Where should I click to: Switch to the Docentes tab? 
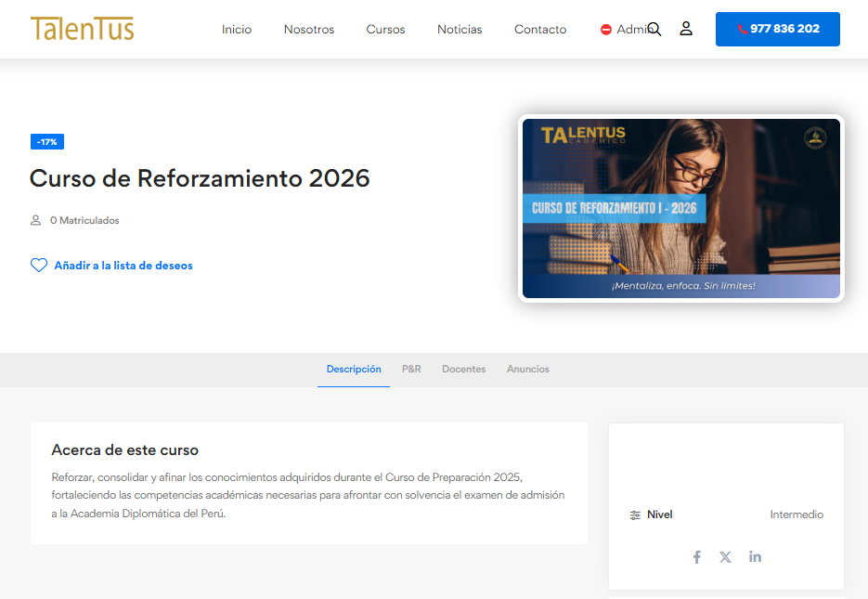click(463, 370)
